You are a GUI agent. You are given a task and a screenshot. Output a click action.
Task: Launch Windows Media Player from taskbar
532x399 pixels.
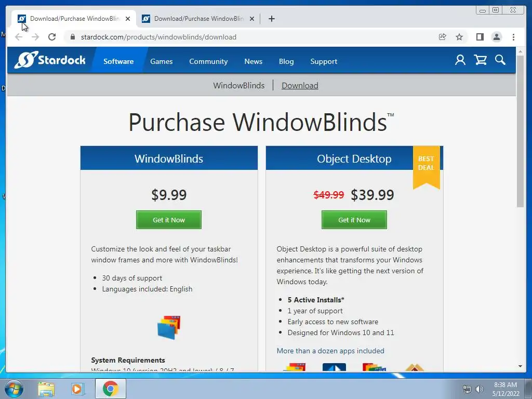point(78,389)
